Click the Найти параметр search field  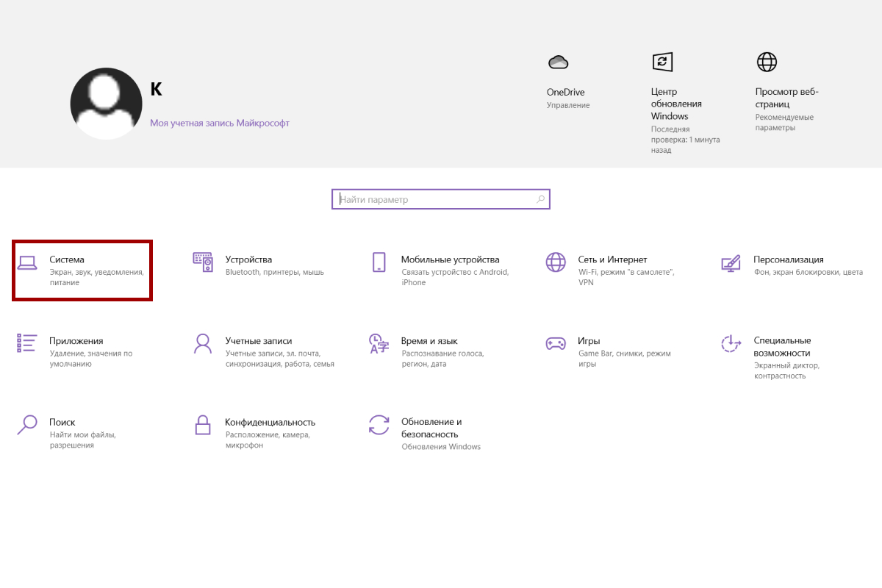[x=426, y=198]
